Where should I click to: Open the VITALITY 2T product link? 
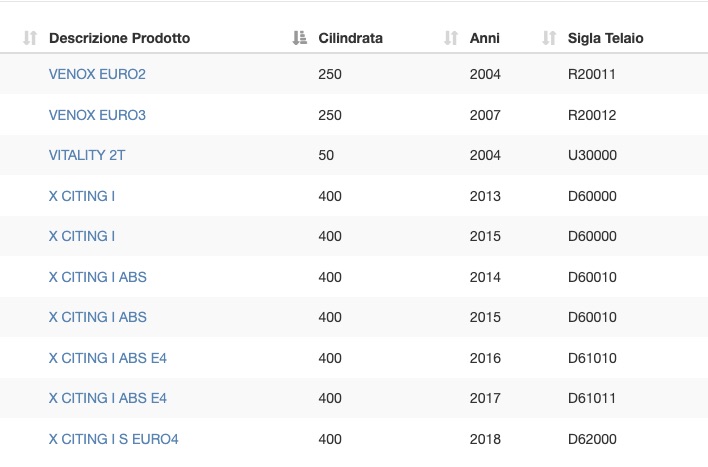(87, 155)
